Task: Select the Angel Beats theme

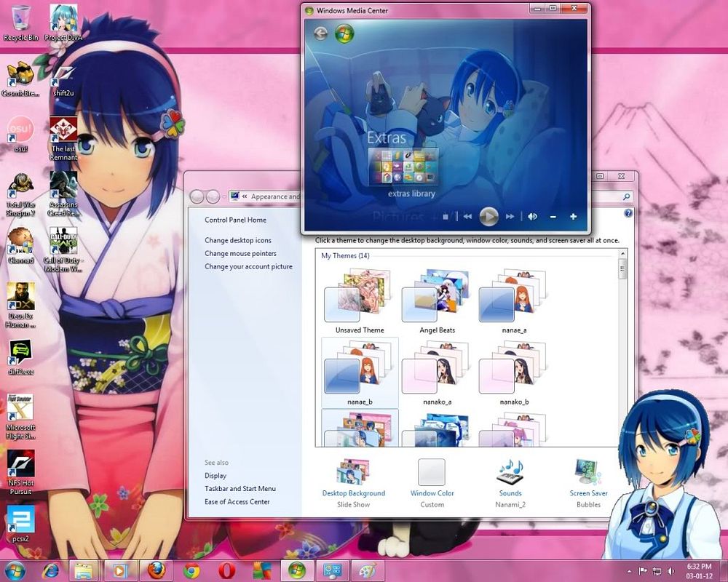Action: pyautogui.click(x=437, y=300)
